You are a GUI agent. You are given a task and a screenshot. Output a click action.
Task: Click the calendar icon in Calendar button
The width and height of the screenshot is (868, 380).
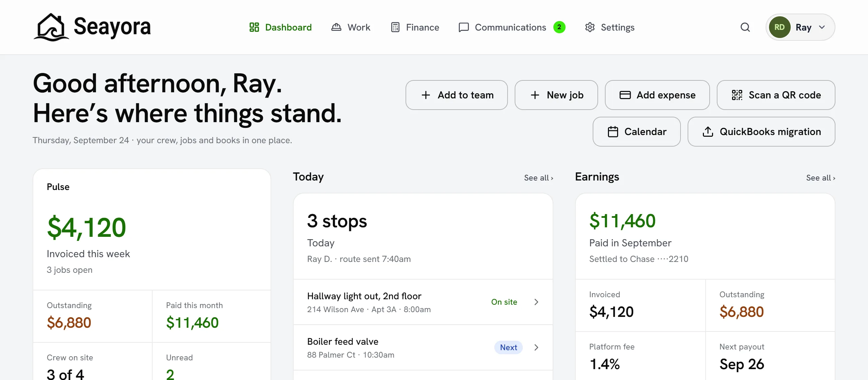point(613,132)
